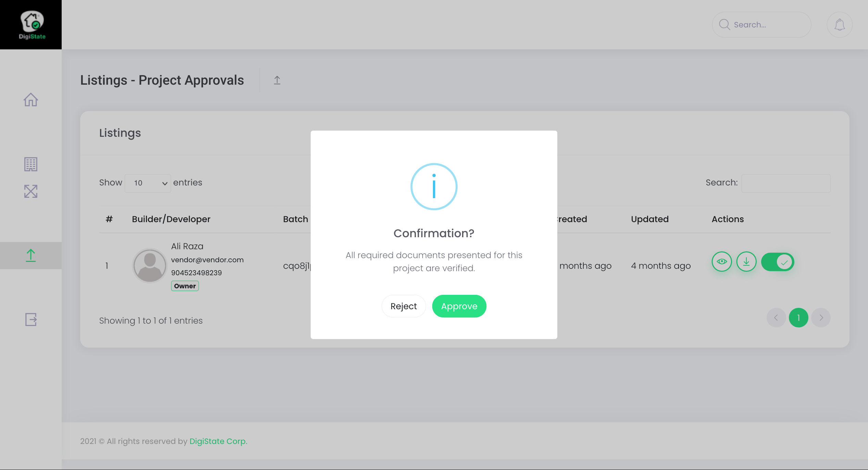Click the DigiState logo

coord(32,25)
